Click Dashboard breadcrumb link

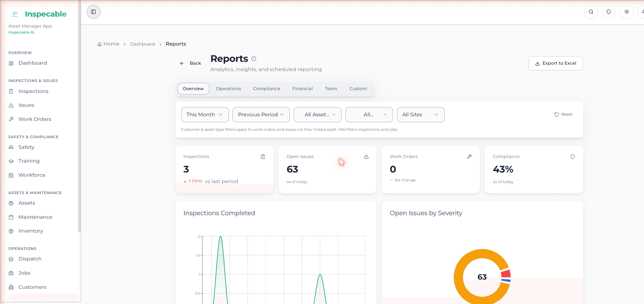pos(143,44)
